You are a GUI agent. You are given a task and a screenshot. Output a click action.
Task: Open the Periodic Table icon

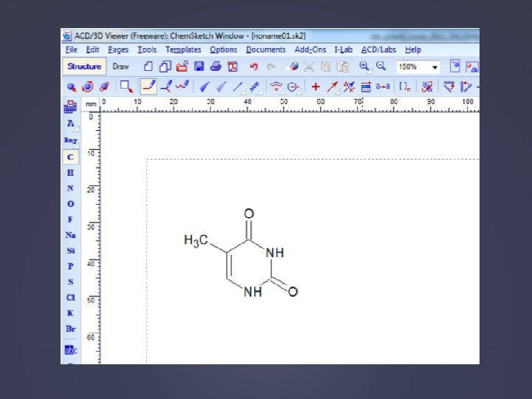[x=70, y=106]
